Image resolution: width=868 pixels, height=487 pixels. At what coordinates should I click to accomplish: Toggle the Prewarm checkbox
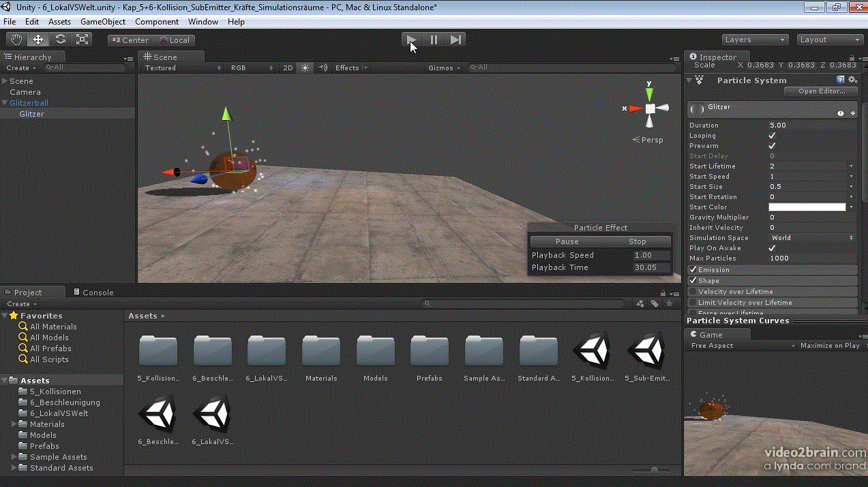pos(772,145)
